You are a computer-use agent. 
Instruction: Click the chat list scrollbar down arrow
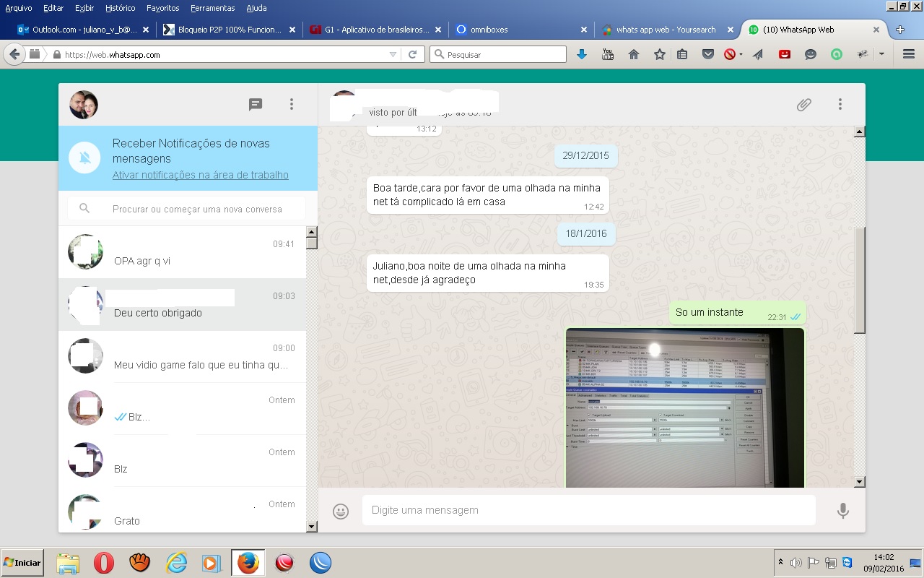(x=312, y=527)
